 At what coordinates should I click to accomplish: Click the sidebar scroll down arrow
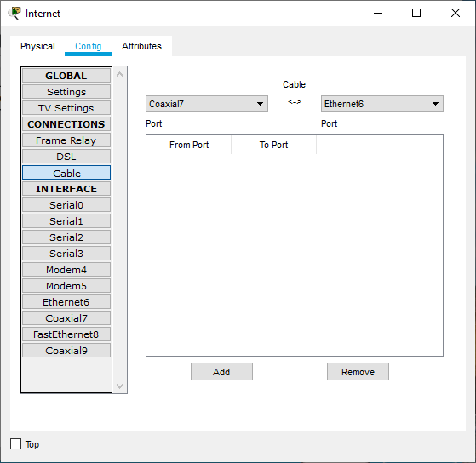point(119,386)
